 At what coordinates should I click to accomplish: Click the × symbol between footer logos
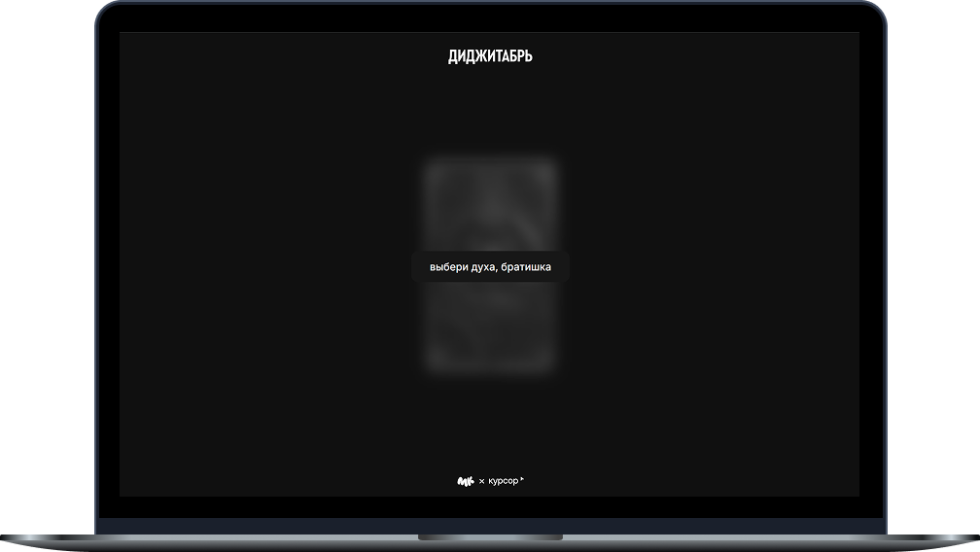[x=481, y=481]
